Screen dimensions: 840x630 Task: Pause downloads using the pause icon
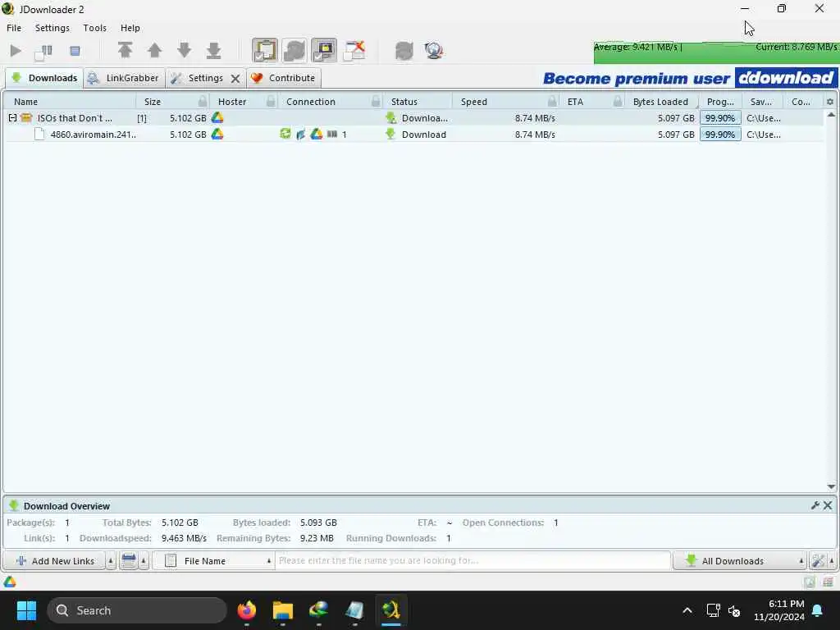[x=44, y=51]
